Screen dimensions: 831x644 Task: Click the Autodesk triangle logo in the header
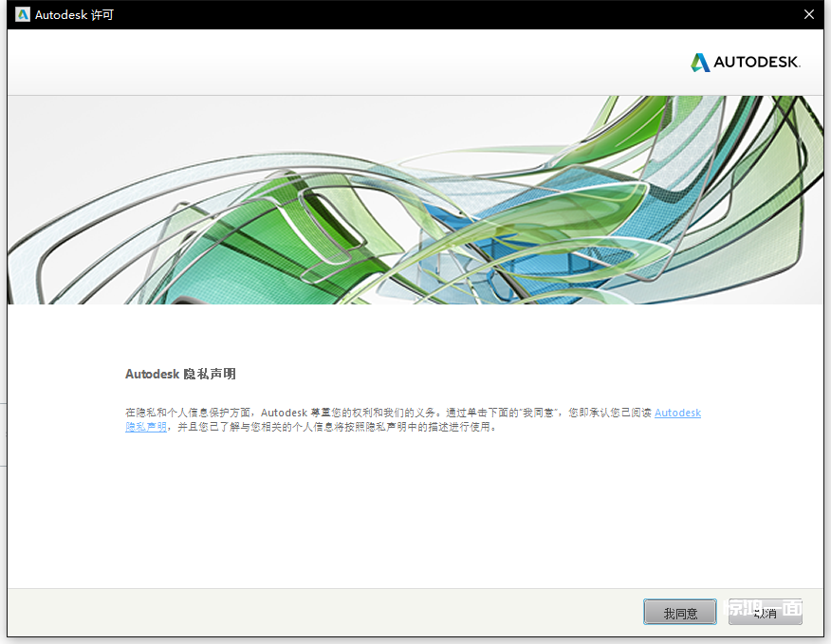700,63
